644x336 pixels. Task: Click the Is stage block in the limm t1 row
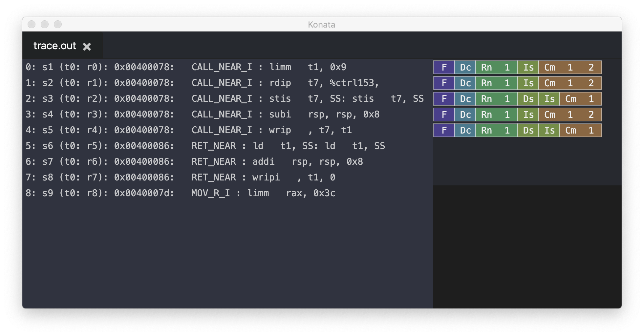[x=528, y=67]
